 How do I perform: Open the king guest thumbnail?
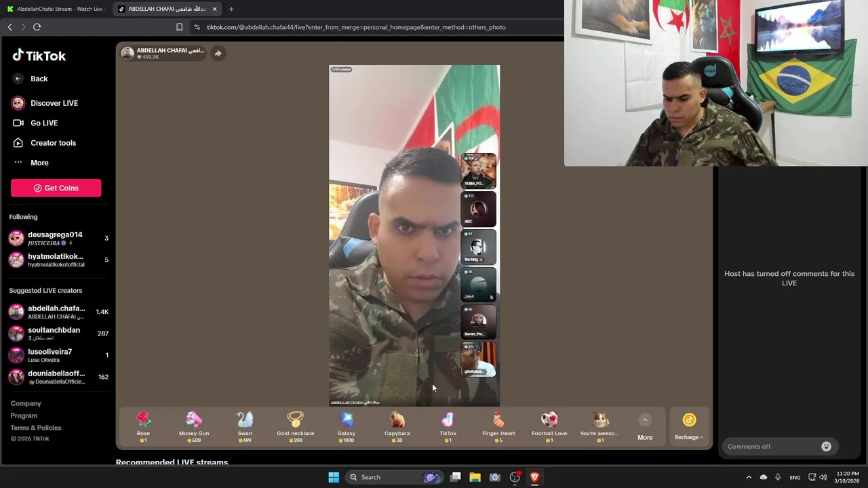[x=479, y=247]
